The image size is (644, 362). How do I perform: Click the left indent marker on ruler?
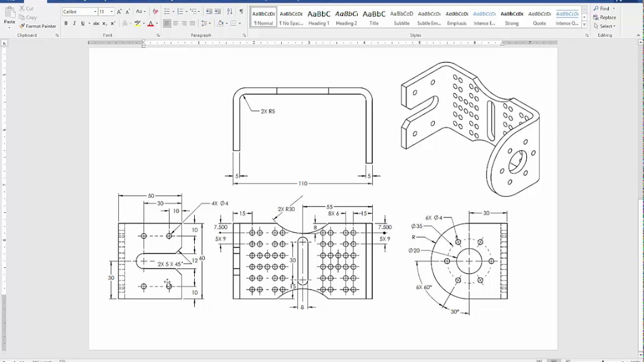(143, 45)
